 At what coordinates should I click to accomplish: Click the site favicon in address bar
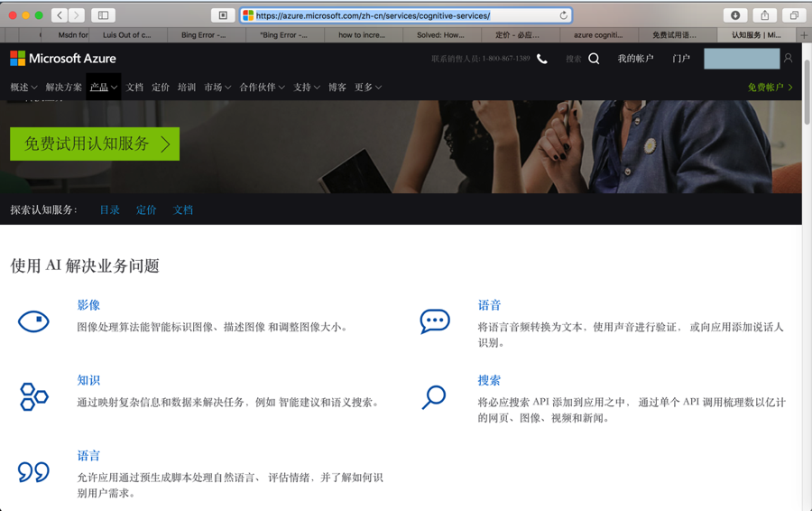248,15
